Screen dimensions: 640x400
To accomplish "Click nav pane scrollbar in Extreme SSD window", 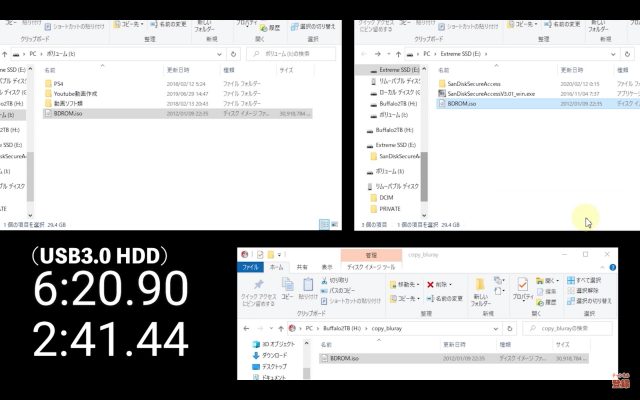I will [x=424, y=176].
